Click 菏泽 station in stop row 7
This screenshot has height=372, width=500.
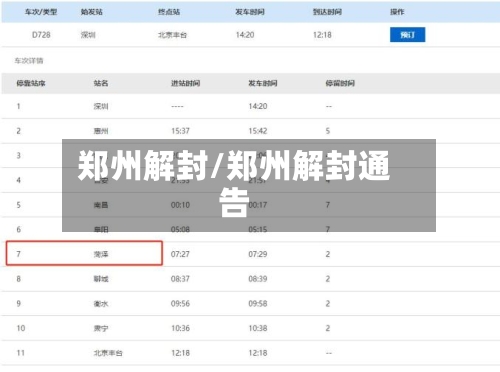coord(101,254)
